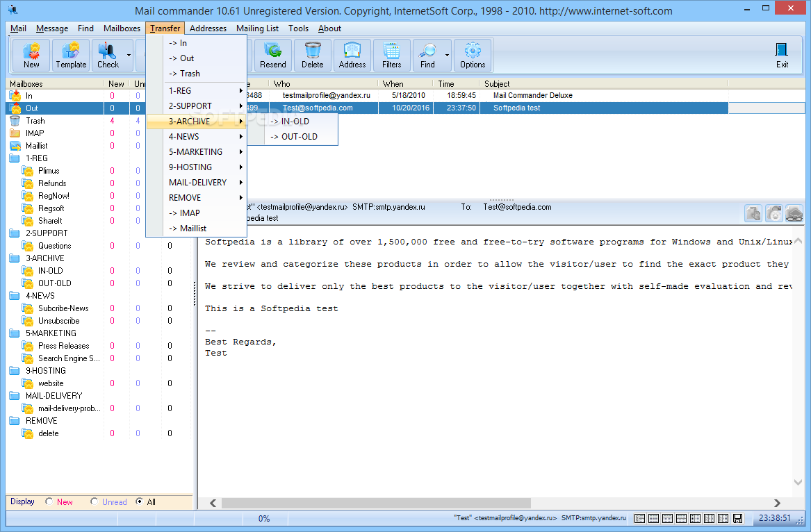
Task: Click the middle gray icon in message header
Action: click(x=773, y=213)
